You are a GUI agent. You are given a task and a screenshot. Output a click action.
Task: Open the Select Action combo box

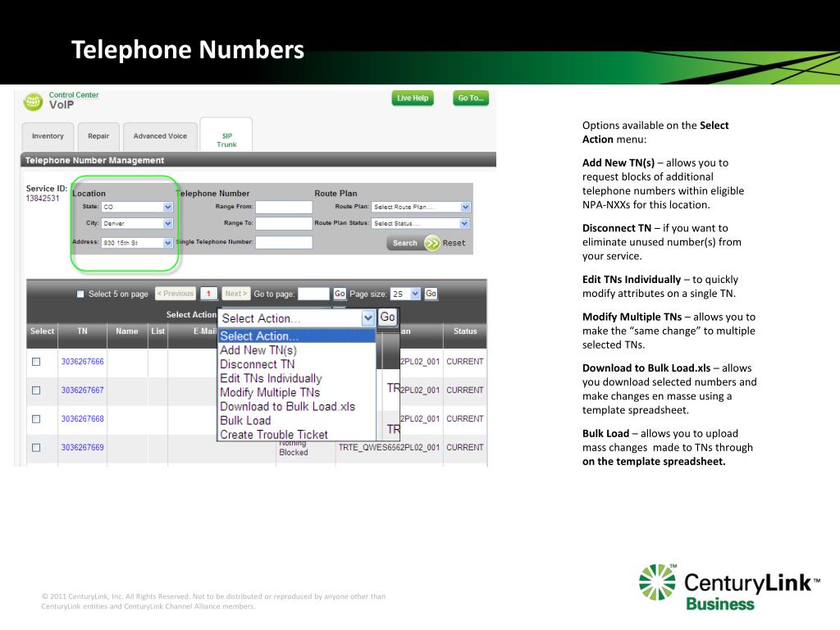(x=296, y=318)
